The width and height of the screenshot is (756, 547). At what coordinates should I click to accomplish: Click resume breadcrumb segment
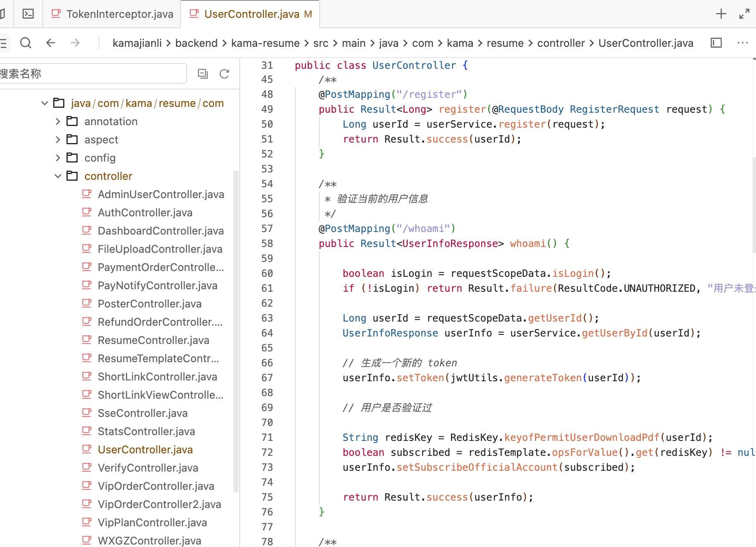505,43
